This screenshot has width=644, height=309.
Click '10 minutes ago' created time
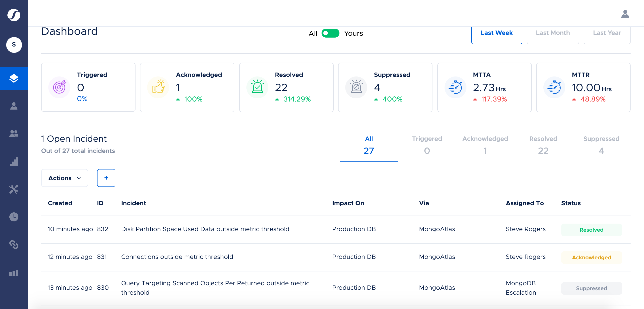click(x=70, y=229)
